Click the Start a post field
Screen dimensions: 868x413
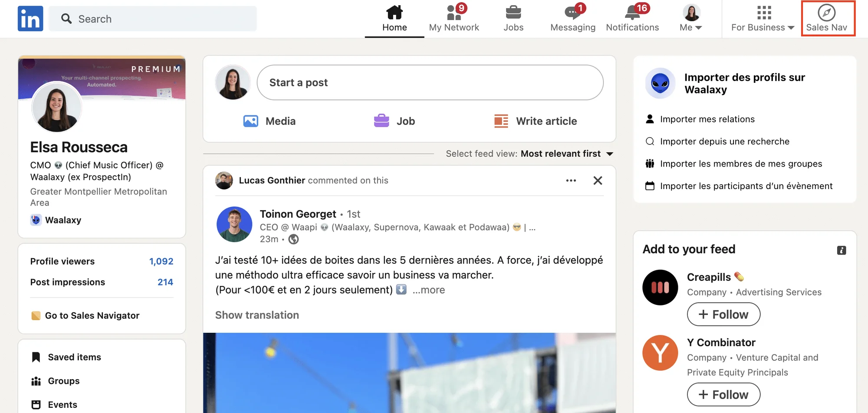point(430,82)
